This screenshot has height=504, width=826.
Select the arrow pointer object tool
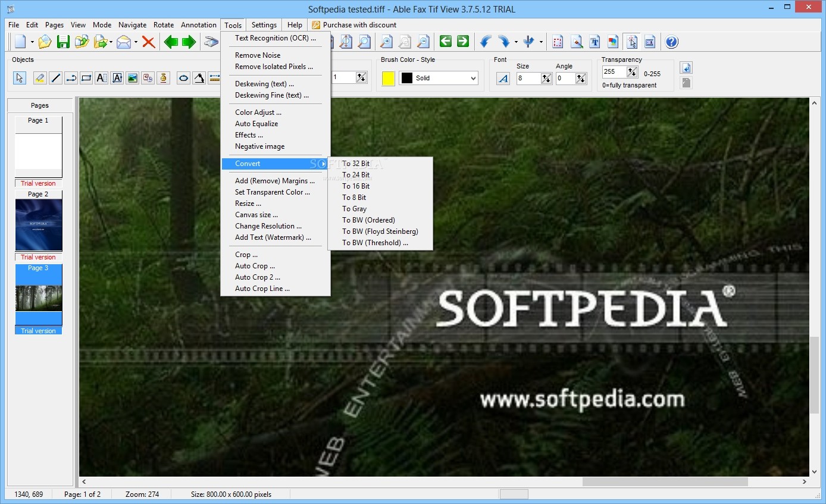tap(20, 78)
